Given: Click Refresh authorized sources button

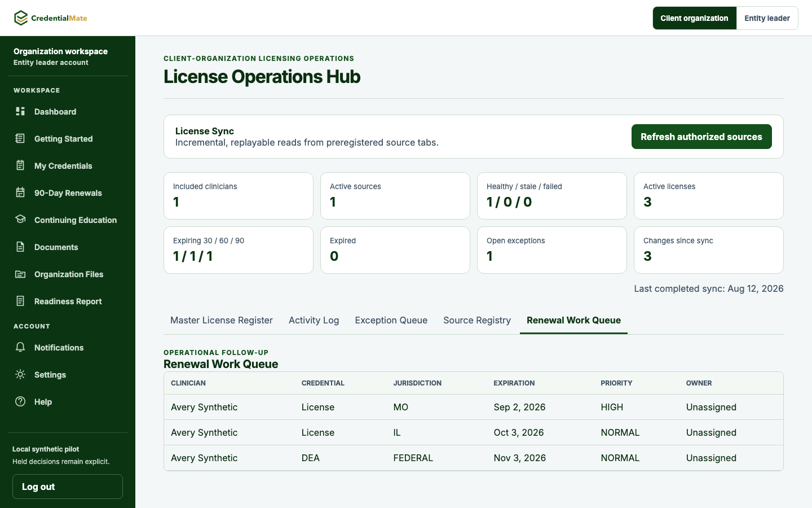Looking at the screenshot, I should [x=701, y=137].
